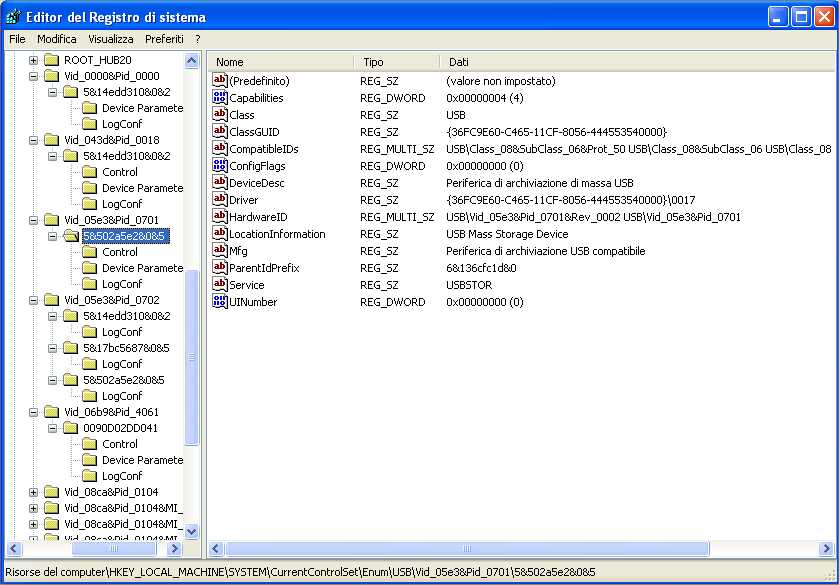Click the ClassGUID string value icon
This screenshot has height=585, width=839.
click(220, 132)
